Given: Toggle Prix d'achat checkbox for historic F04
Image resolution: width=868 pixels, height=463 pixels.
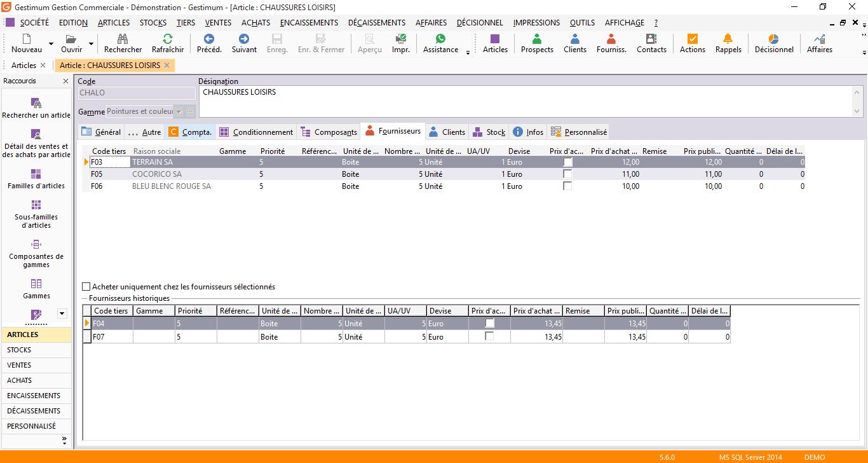Looking at the screenshot, I should coord(489,323).
